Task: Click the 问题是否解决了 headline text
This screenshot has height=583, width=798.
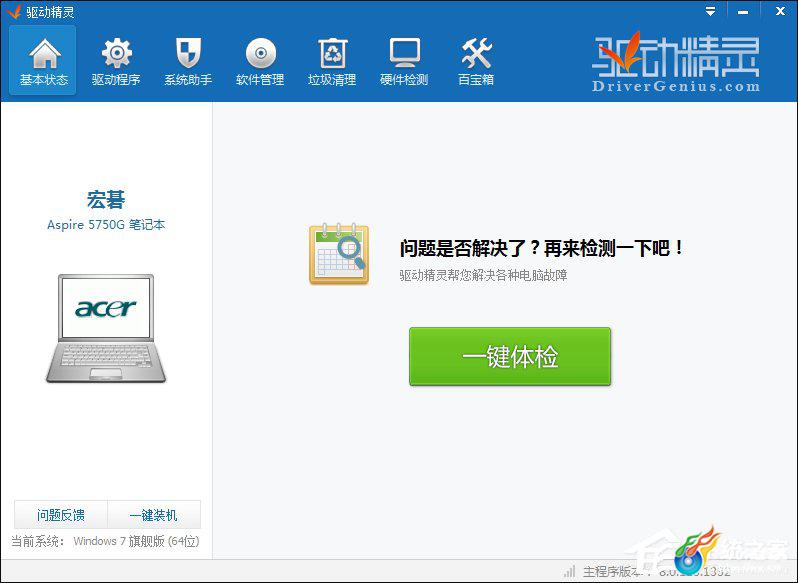Action: pos(542,248)
